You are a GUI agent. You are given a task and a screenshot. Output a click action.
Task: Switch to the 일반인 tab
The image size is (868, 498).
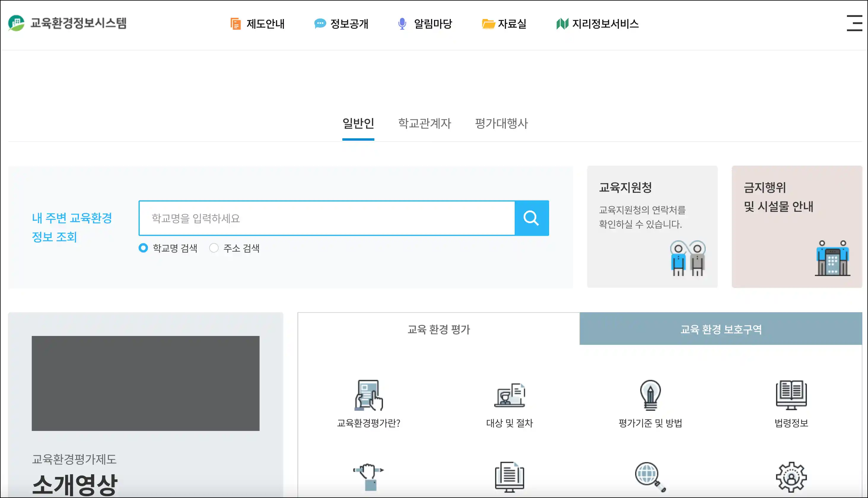pos(358,123)
